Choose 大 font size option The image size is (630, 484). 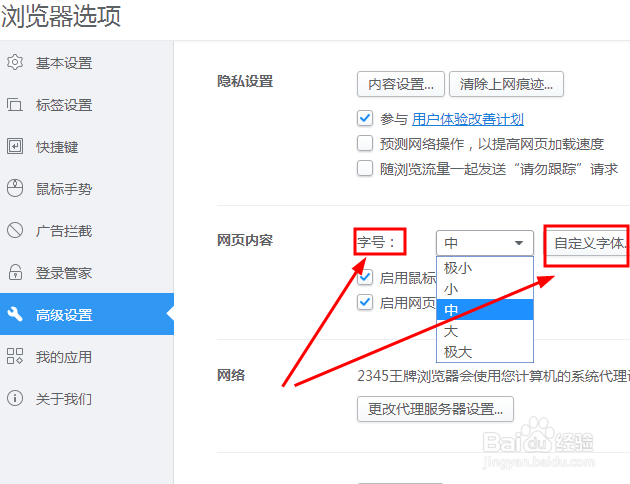point(485,331)
